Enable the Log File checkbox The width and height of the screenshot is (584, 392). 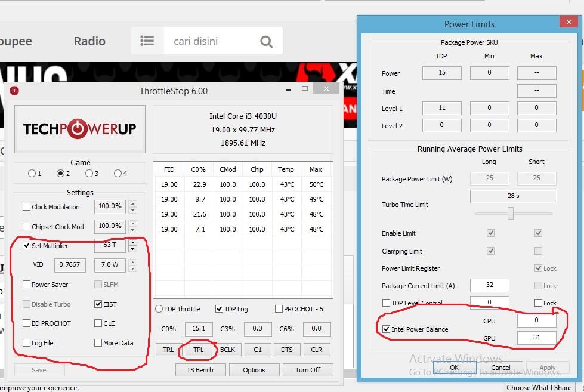coord(26,343)
